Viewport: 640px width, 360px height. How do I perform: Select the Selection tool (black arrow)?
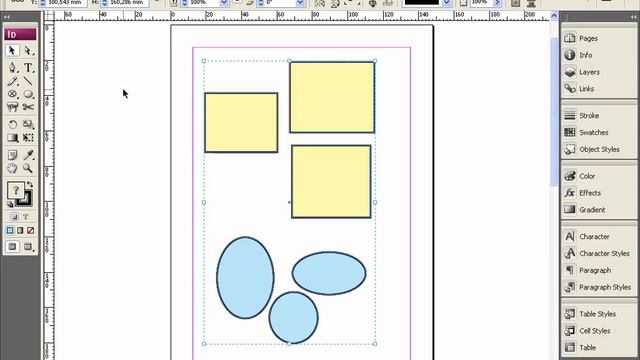pyautogui.click(x=12, y=50)
